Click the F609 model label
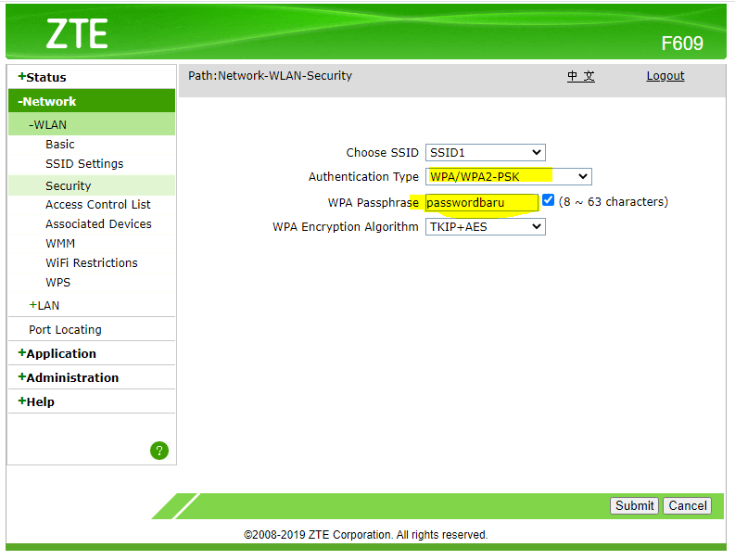735x560 pixels. pos(682,44)
